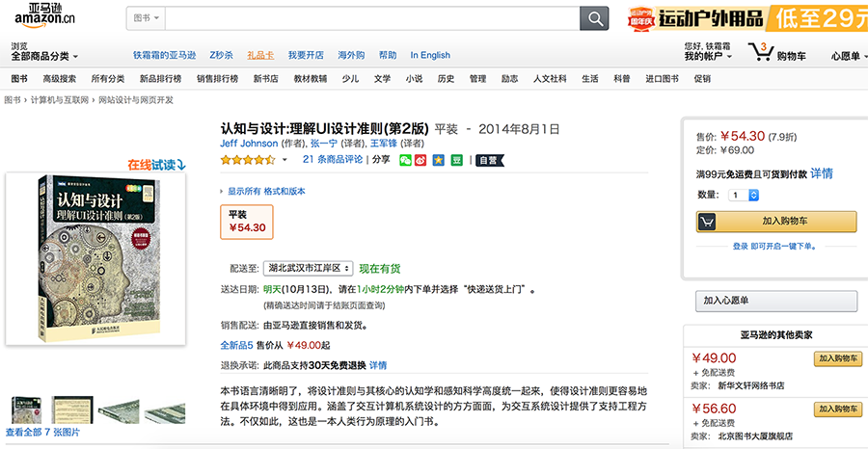Share via Douban icon
The width and height of the screenshot is (868, 449).
(457, 160)
